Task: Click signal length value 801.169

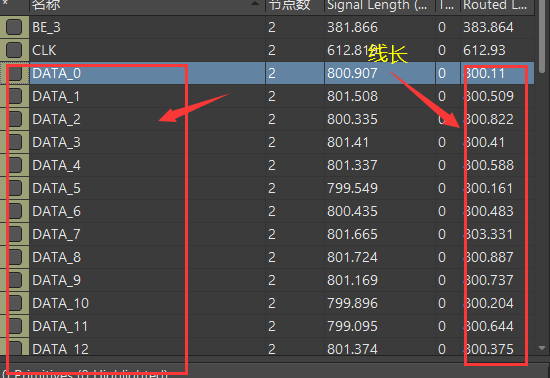Action: tap(353, 280)
